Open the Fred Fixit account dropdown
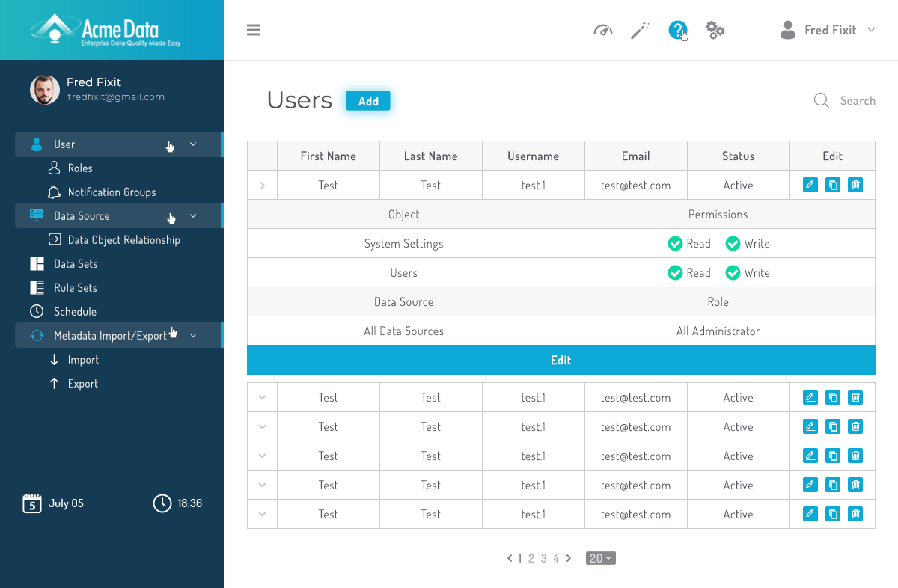Viewport: 898px width, 588px height. tap(828, 31)
